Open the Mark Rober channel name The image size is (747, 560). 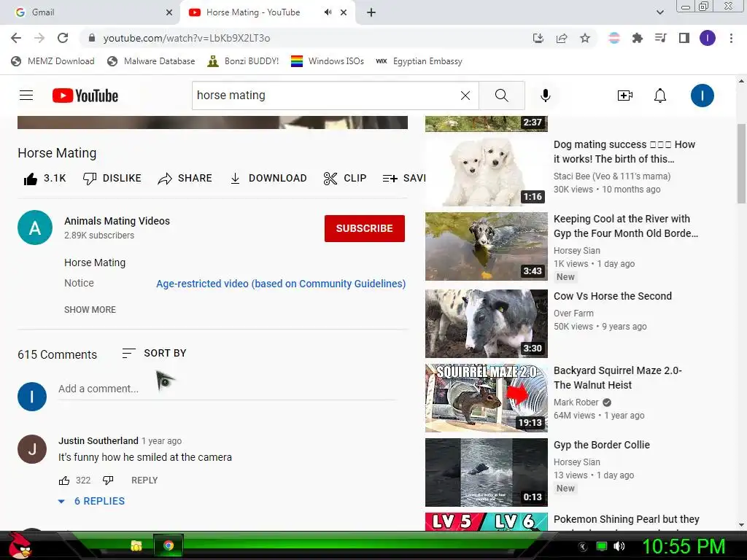point(576,402)
